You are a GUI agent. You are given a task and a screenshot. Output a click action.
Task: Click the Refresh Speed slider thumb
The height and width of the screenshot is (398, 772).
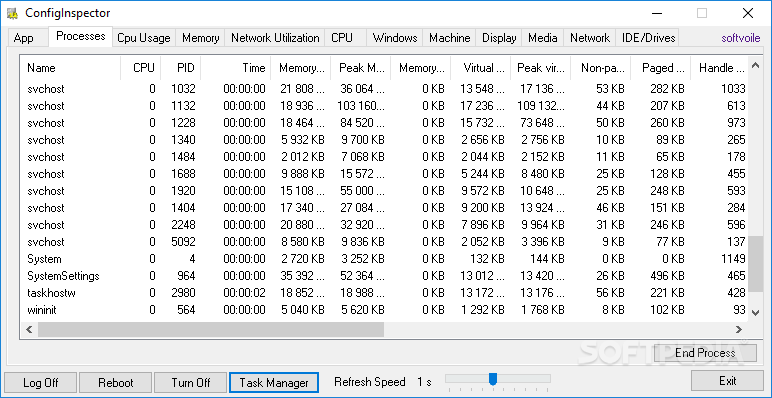pyautogui.click(x=492, y=379)
